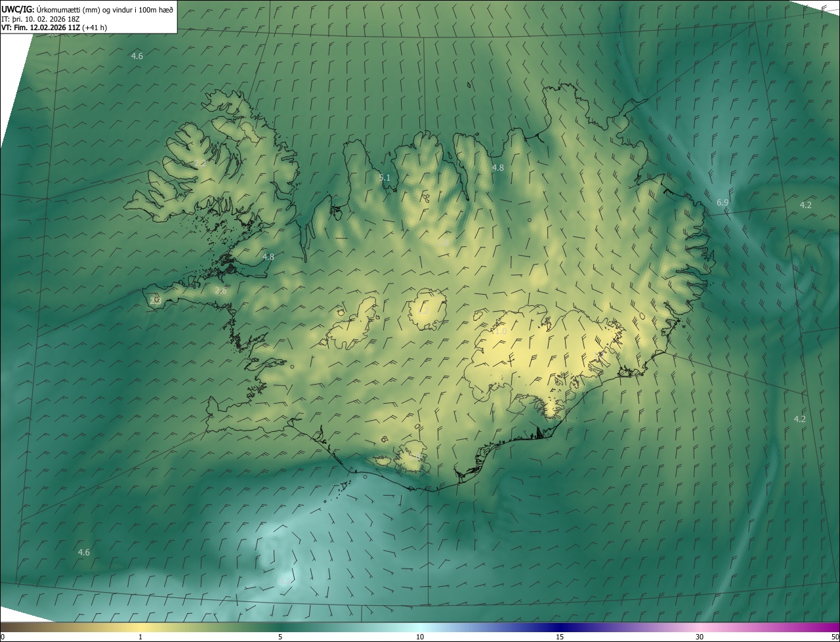Select the 50 tick at the legend end

coord(835,637)
